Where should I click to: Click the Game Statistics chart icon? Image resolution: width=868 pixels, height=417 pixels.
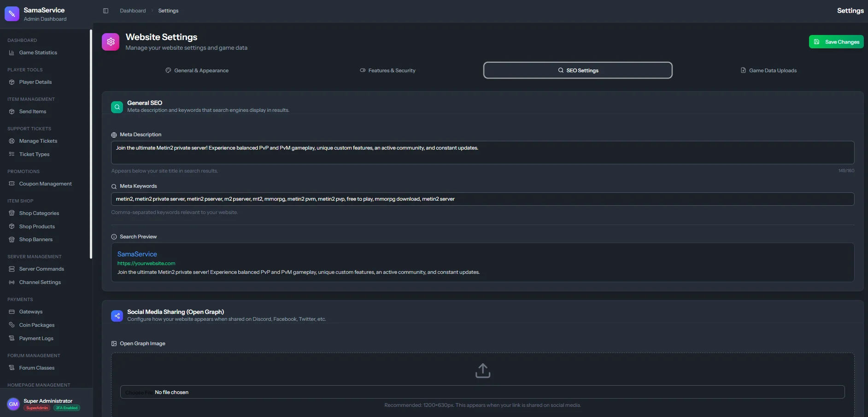[12, 52]
